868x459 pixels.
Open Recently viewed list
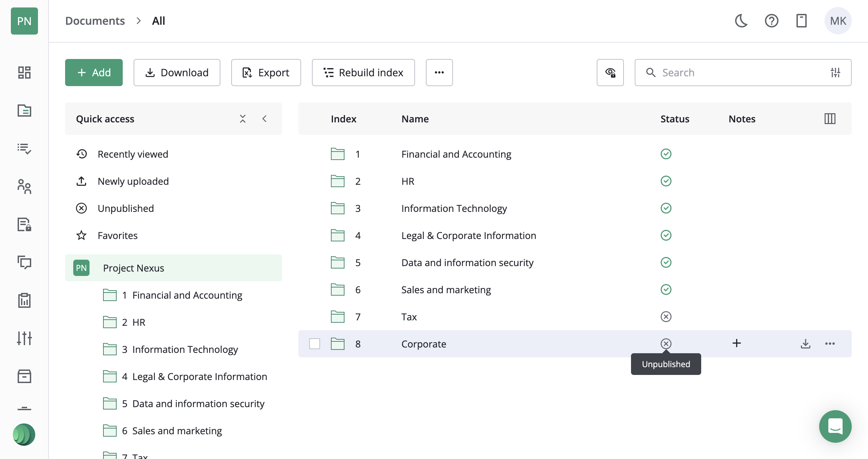tap(133, 154)
